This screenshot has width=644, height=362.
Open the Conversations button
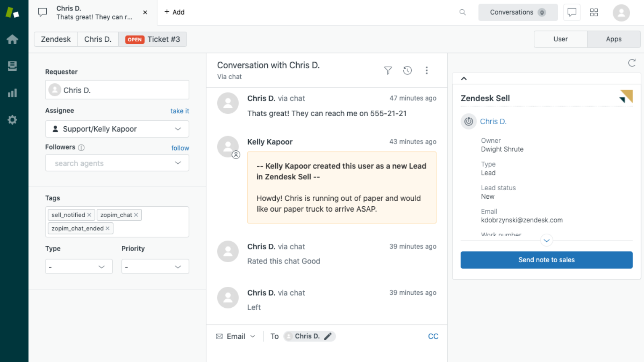pos(518,12)
